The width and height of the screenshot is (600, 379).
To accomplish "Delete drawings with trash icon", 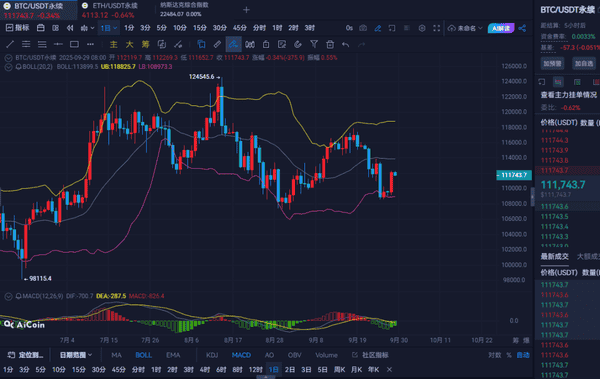I will coord(330,44).
